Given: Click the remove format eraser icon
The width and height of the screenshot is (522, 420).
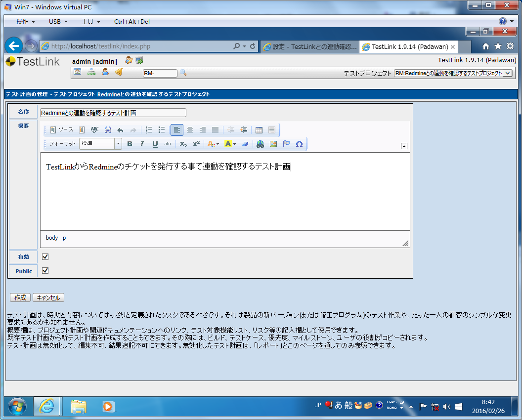Looking at the screenshot, I should (245, 144).
